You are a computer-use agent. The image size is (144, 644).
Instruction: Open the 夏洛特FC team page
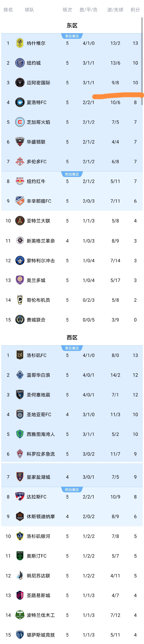(36, 102)
